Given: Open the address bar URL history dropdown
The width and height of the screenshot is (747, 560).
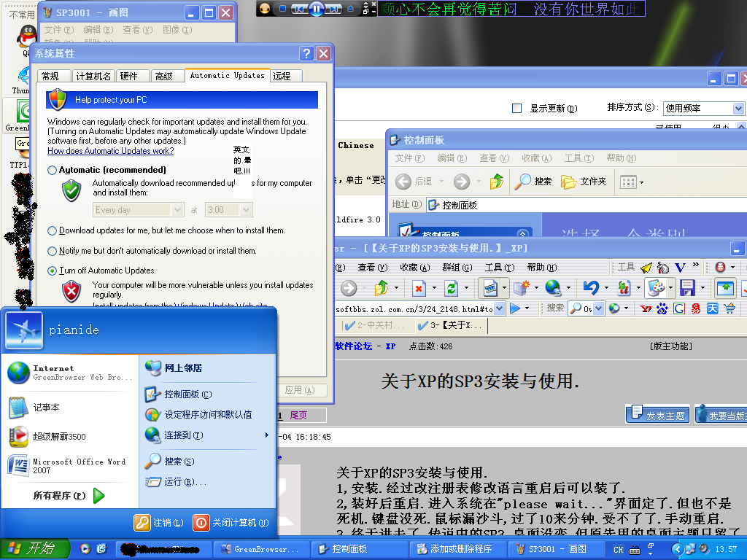Looking at the screenshot, I should coord(499,308).
